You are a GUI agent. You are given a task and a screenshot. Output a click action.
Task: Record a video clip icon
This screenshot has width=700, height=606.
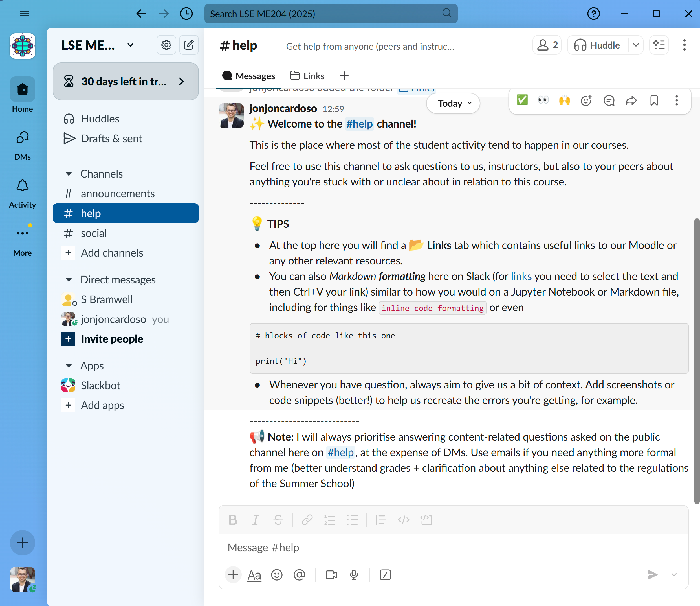tap(331, 575)
